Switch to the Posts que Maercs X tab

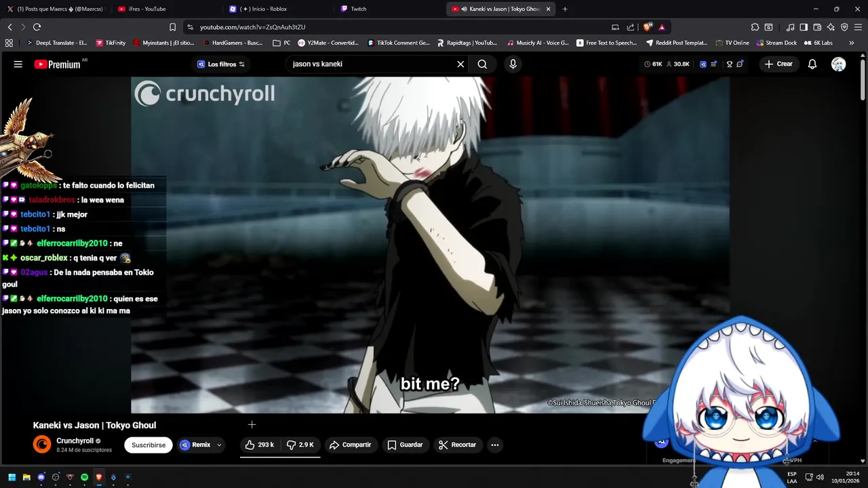(55, 9)
